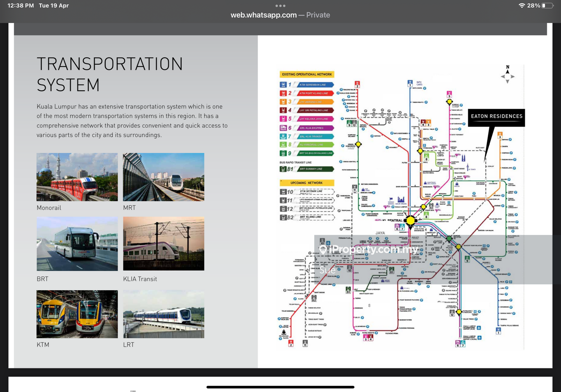Tap the BRT Sunway Line B1 bus icon
561x392 pixels.
click(x=283, y=169)
